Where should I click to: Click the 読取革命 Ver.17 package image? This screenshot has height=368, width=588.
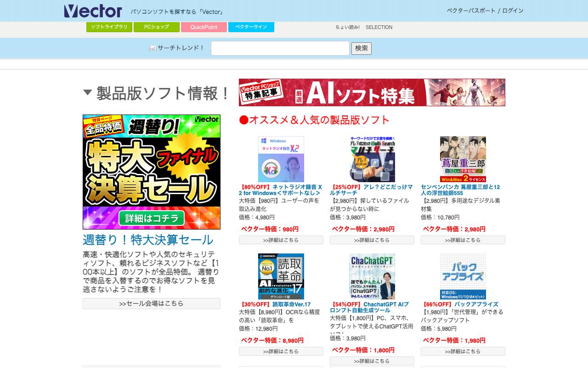(x=281, y=276)
